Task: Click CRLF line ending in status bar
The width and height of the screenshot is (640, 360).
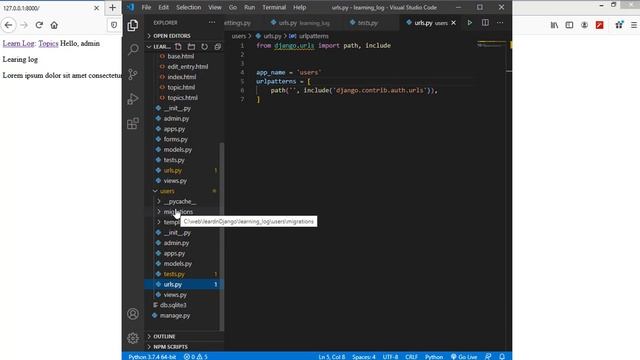Action: coord(411,357)
